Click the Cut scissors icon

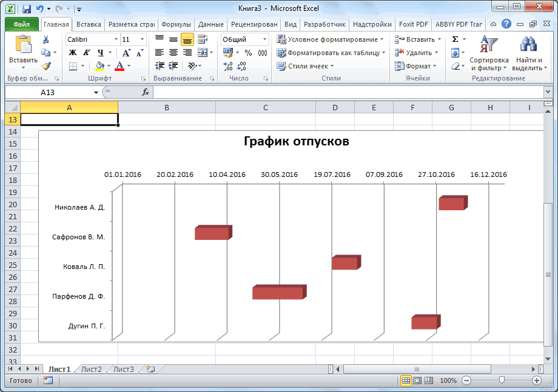(46, 39)
